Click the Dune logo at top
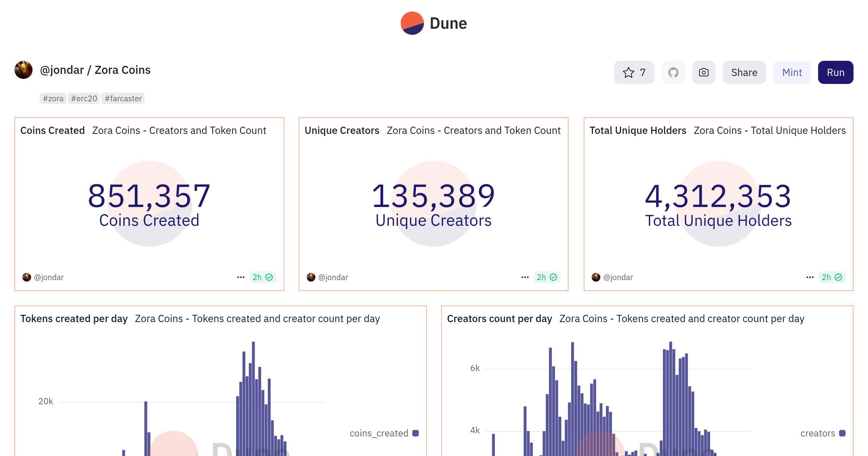Screen dimensions: 868x456 coord(434,23)
